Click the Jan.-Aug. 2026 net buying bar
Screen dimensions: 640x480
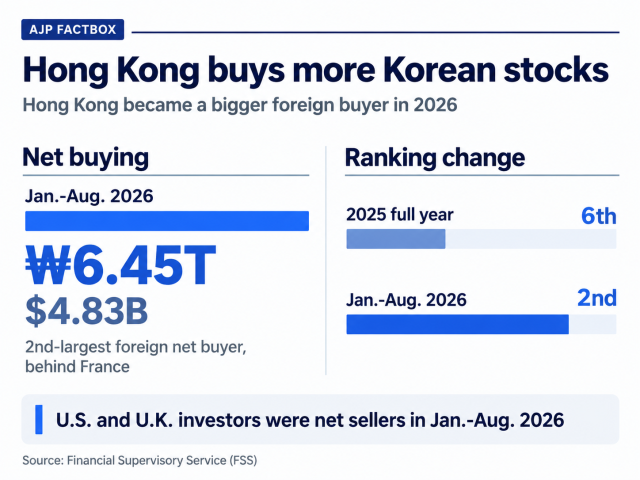tap(167, 221)
